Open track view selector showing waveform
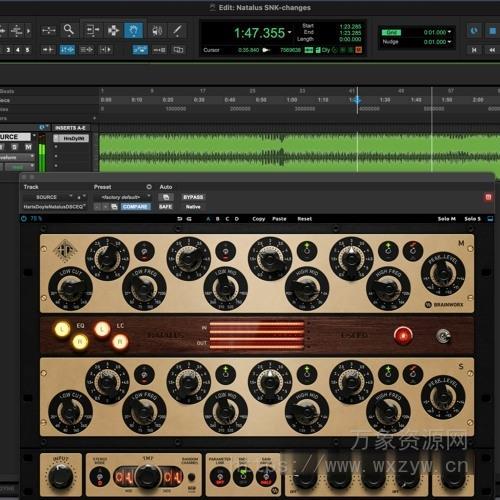The height and width of the screenshot is (500, 500). (x=17, y=157)
